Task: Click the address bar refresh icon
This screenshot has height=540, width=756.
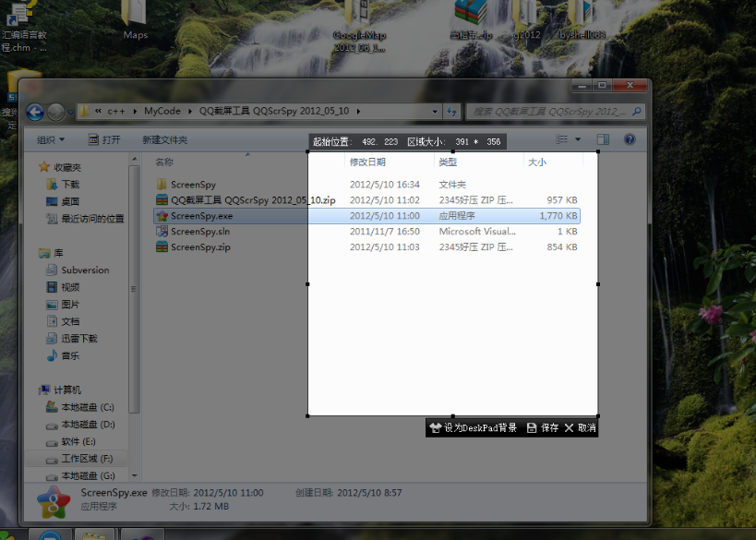Action: [x=451, y=112]
